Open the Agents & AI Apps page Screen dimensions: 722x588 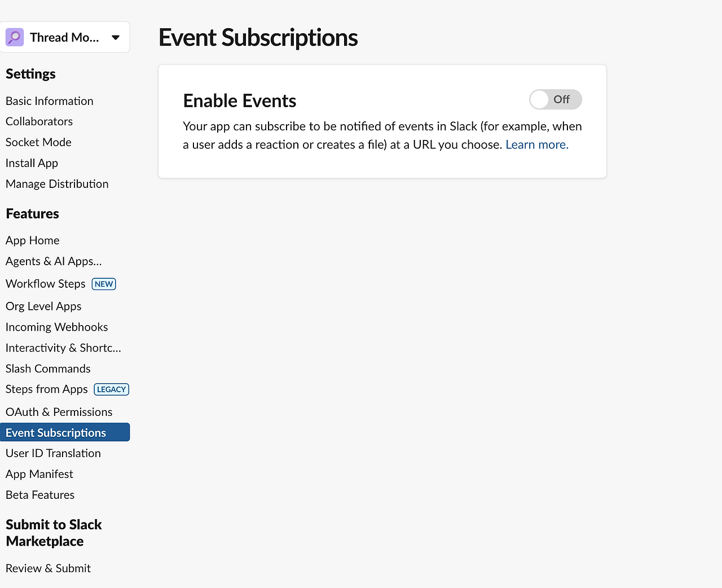coord(54,261)
